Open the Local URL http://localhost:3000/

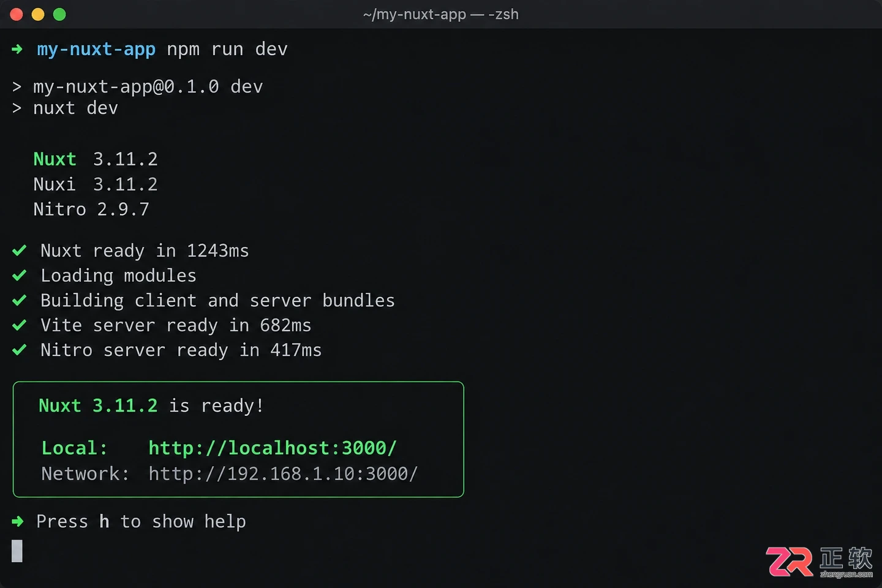(x=273, y=448)
